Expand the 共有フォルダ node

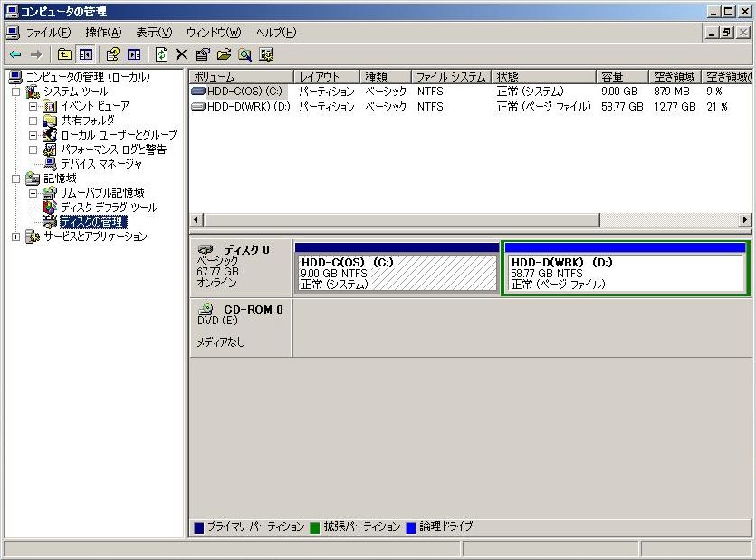[x=33, y=121]
